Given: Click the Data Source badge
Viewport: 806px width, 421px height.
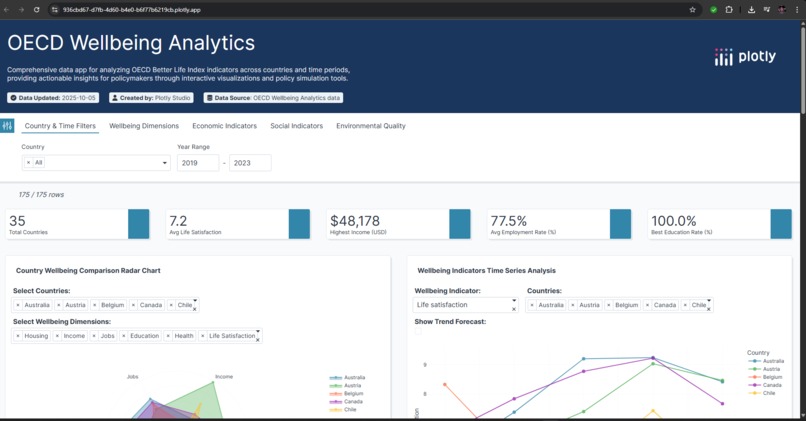Looking at the screenshot, I should point(273,98).
